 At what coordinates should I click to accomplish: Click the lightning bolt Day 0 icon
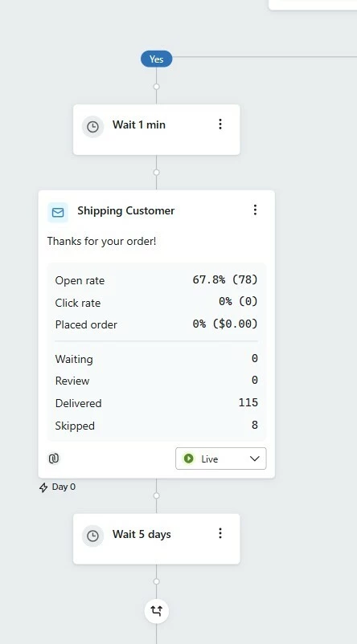coord(43,487)
